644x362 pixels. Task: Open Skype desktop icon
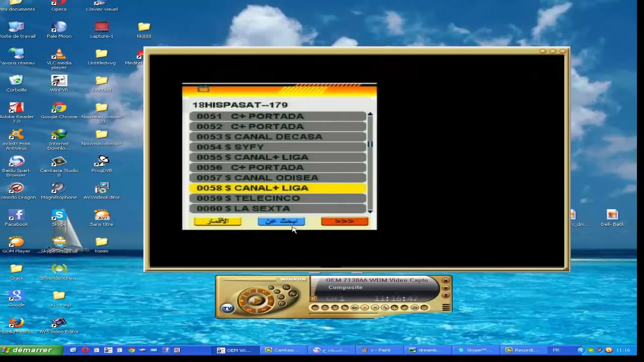[x=59, y=218]
